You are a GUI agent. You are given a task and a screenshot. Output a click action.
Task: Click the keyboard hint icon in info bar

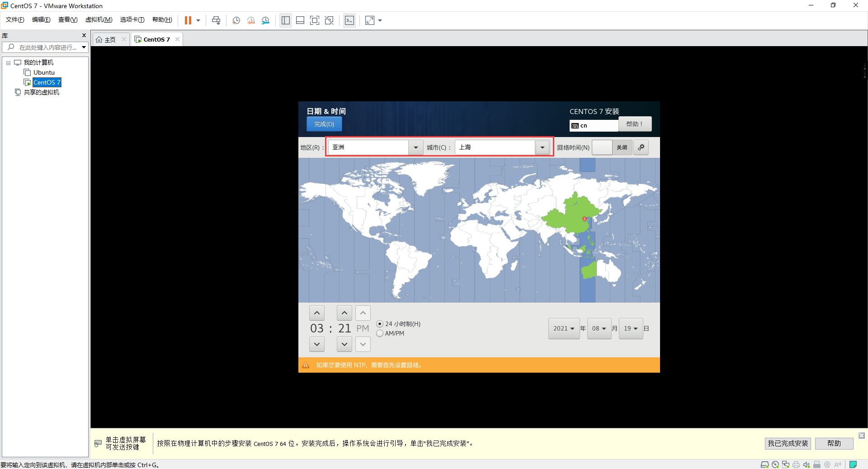98,443
